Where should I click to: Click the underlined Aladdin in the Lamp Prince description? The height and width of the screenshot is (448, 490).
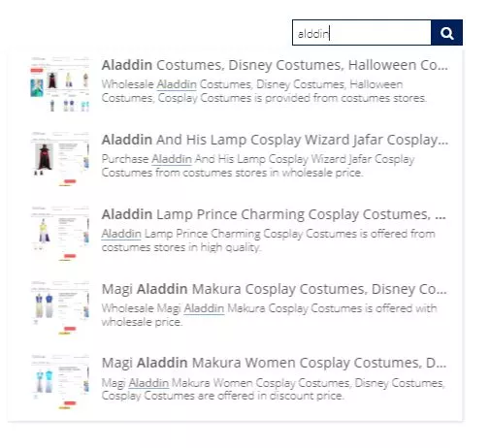point(121,234)
